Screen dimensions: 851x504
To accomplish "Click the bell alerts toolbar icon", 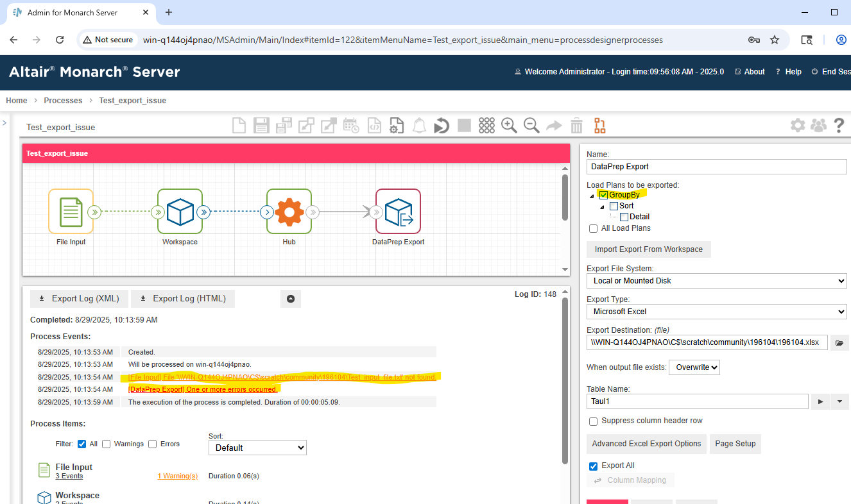I will (419, 126).
